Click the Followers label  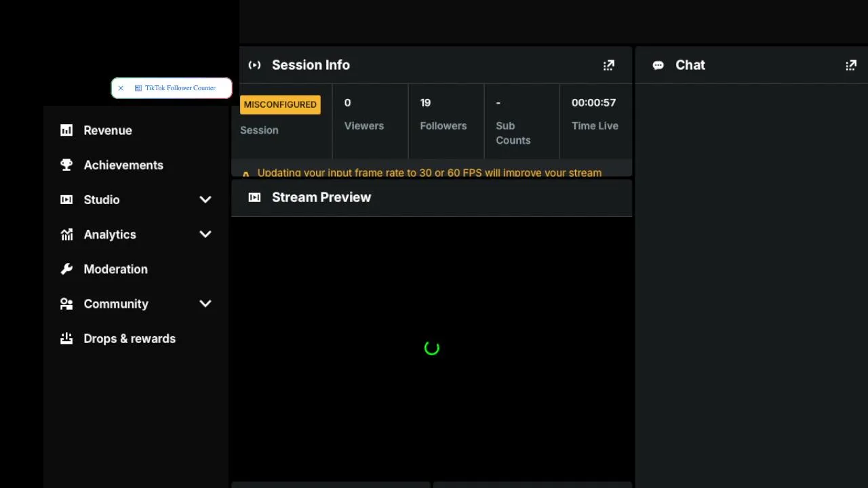443,125
